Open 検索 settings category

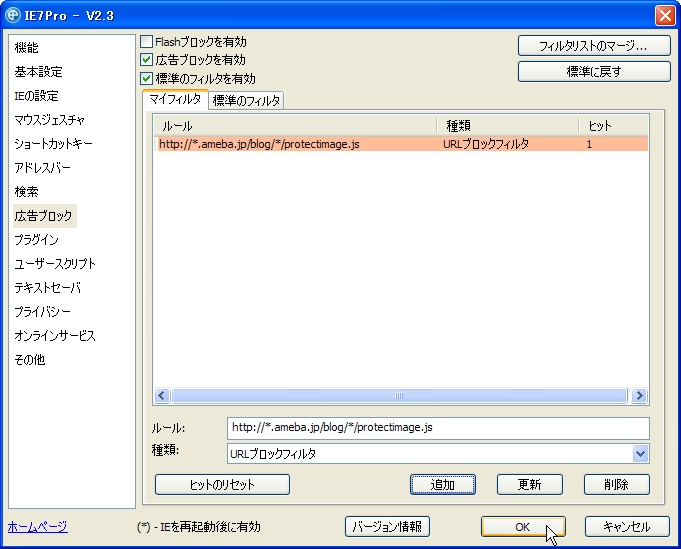coord(26,192)
